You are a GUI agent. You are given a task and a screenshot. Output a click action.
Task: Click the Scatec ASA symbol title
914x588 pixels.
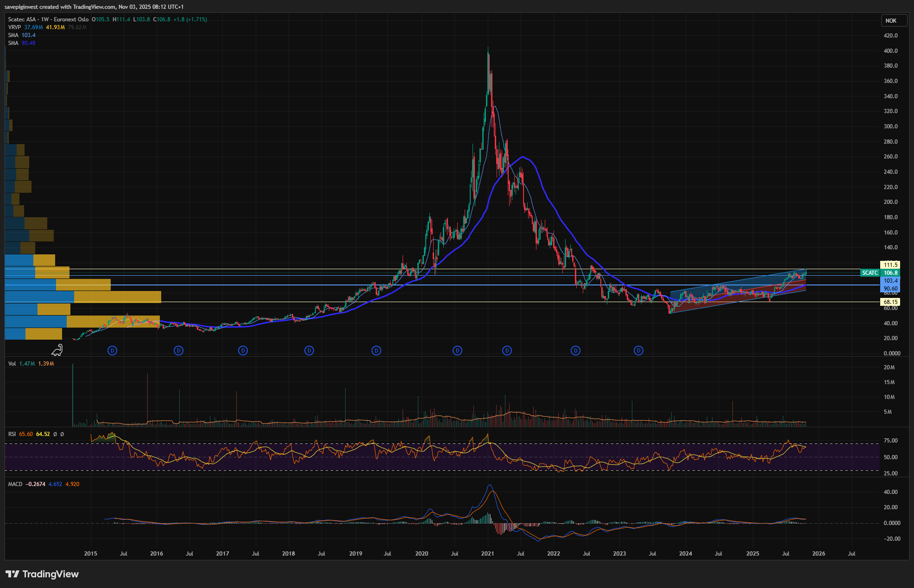tap(22, 19)
